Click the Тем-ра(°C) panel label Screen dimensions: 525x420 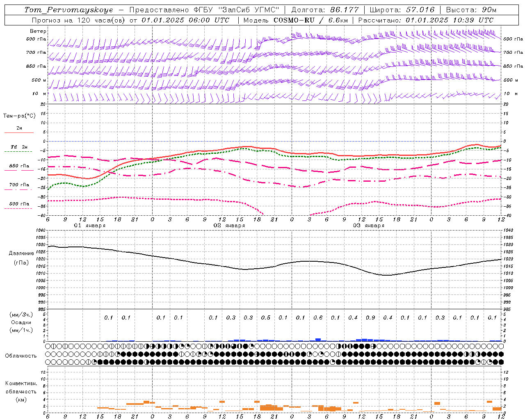point(19,116)
